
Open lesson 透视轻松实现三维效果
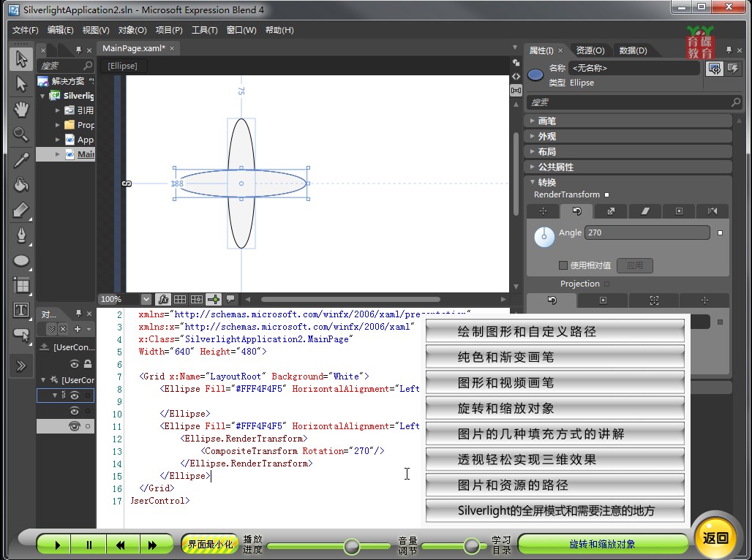pyautogui.click(x=555, y=459)
